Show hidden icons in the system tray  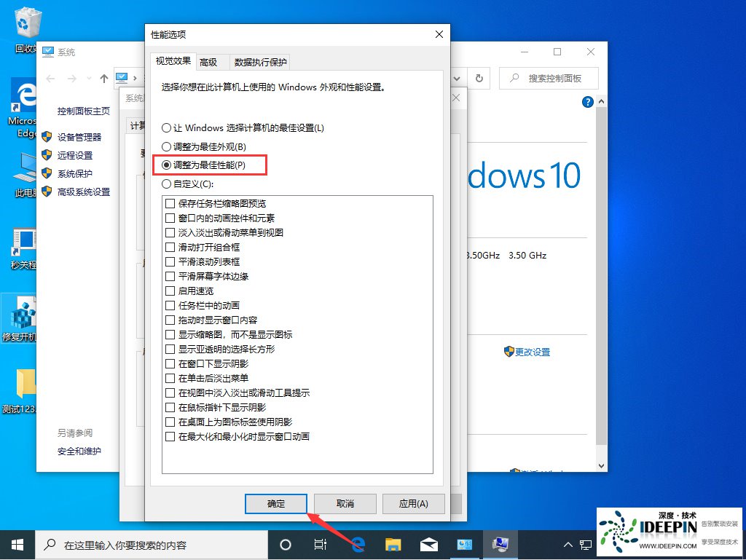tap(568, 545)
